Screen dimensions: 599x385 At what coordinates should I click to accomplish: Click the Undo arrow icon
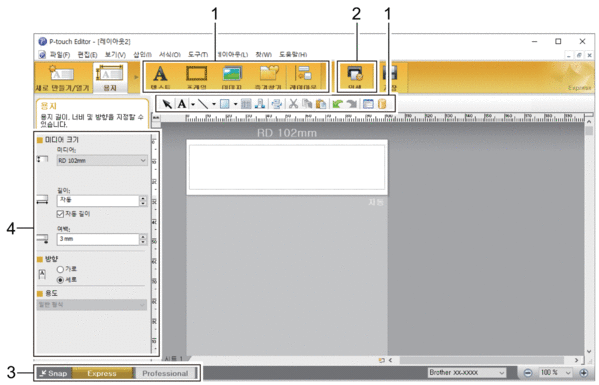(x=337, y=104)
